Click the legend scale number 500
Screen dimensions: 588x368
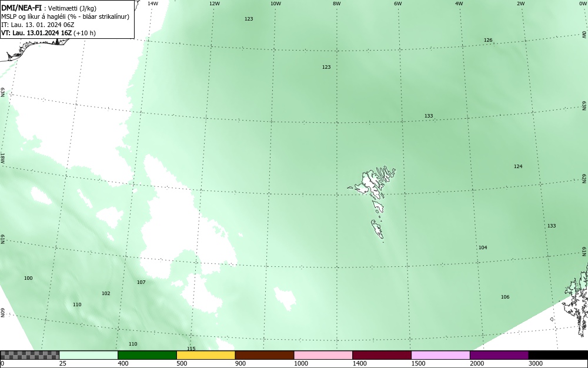pos(182,363)
